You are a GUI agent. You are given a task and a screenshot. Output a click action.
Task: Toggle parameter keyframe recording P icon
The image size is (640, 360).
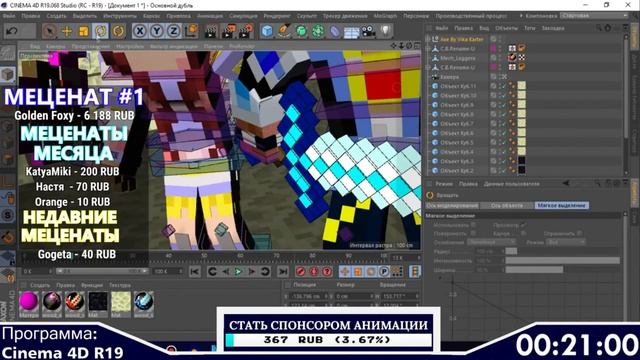coord(384,271)
